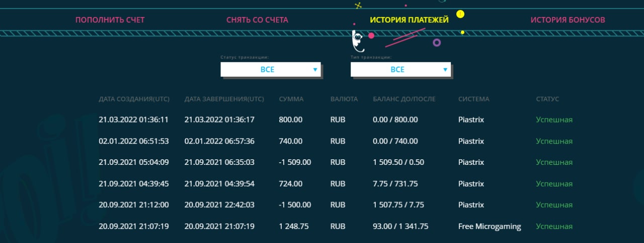The image size is (644, 243).
Task: Click the 02.01.2022 06:51:53 creation date
Action: 133,141
